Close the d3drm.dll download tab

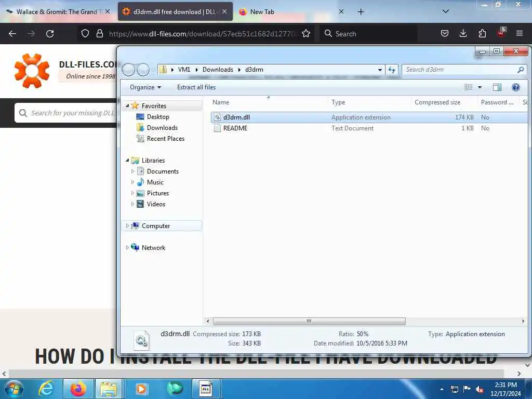224,11
